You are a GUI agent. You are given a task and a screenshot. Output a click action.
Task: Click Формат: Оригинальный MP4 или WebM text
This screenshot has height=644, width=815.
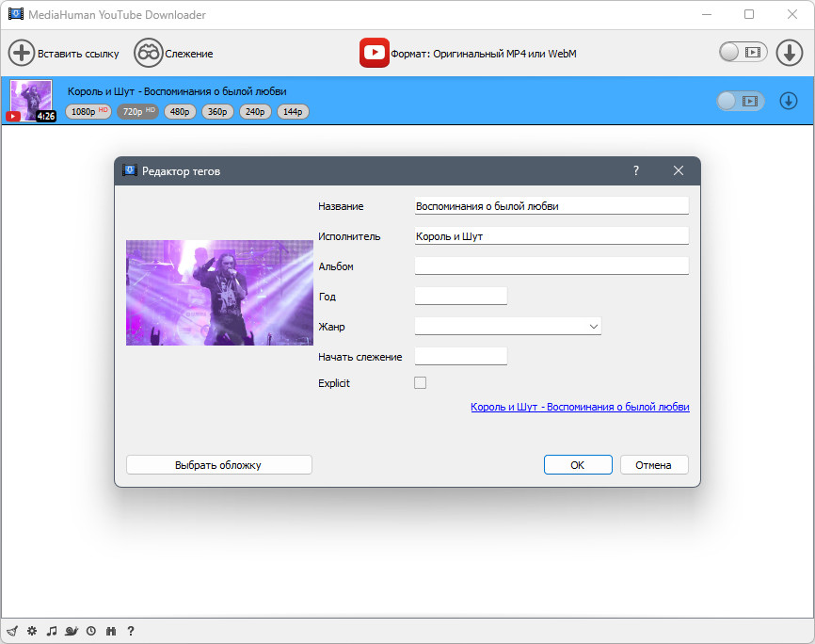tap(484, 54)
